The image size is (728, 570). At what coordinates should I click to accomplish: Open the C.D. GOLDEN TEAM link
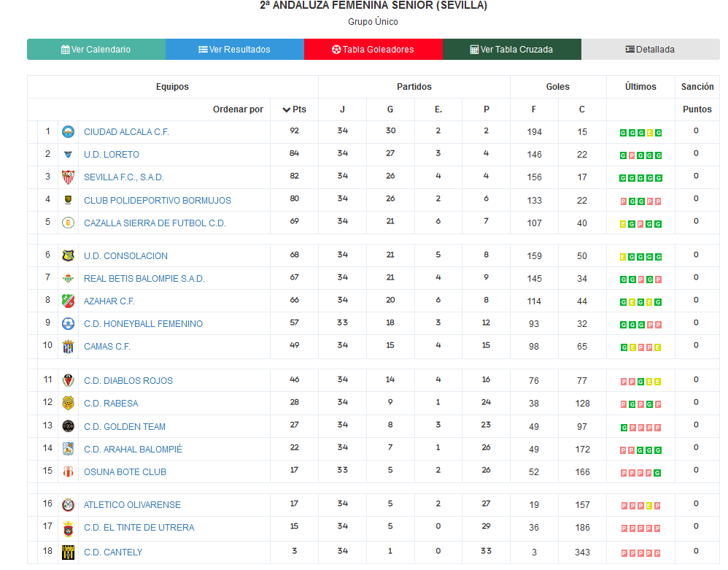pyautogui.click(x=125, y=426)
